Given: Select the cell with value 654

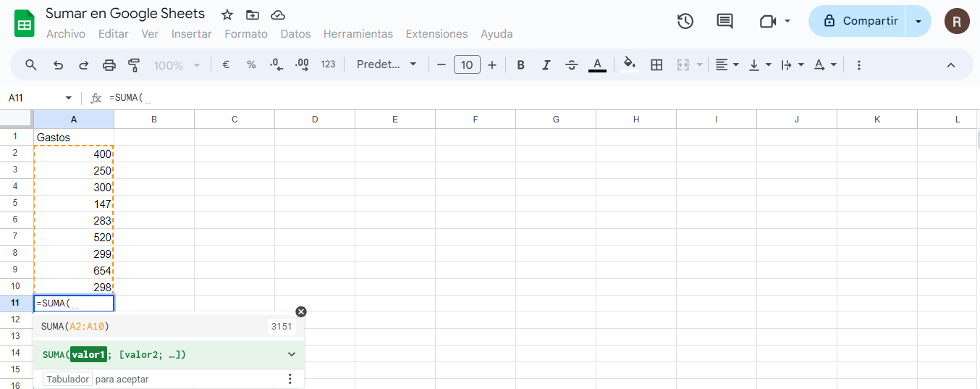Looking at the screenshot, I should 74,270.
